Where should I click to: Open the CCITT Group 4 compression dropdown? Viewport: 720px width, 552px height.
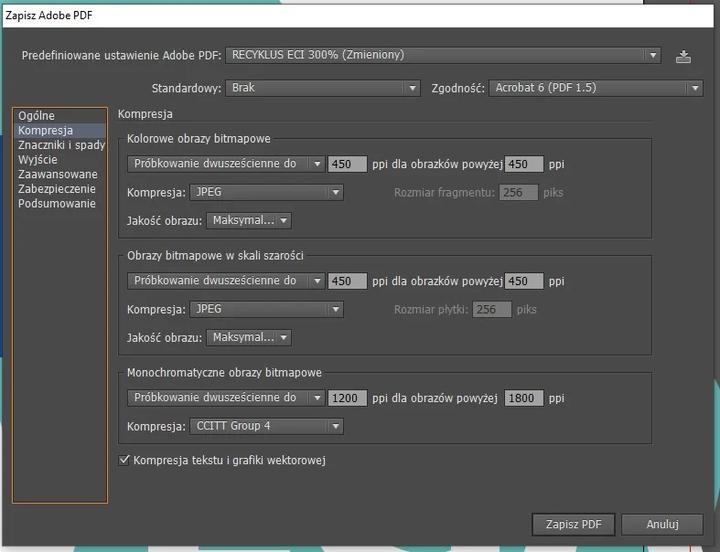(x=266, y=426)
